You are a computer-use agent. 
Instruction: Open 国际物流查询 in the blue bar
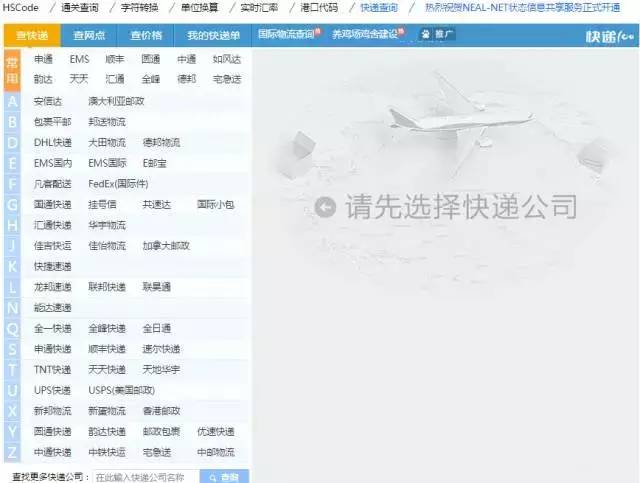[286, 34]
